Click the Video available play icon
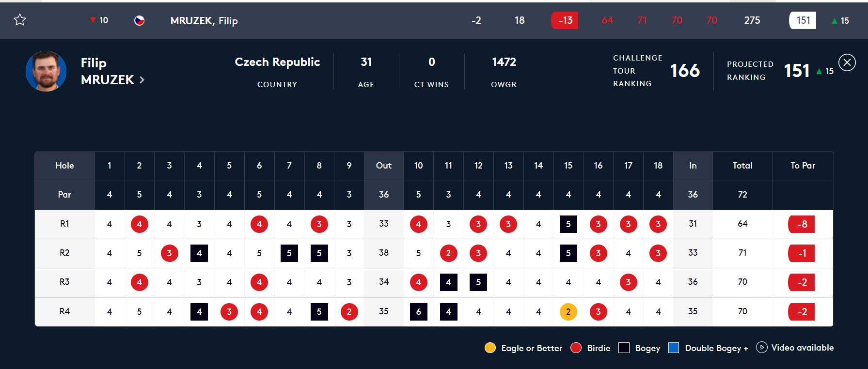This screenshot has width=868, height=369. coord(761,348)
